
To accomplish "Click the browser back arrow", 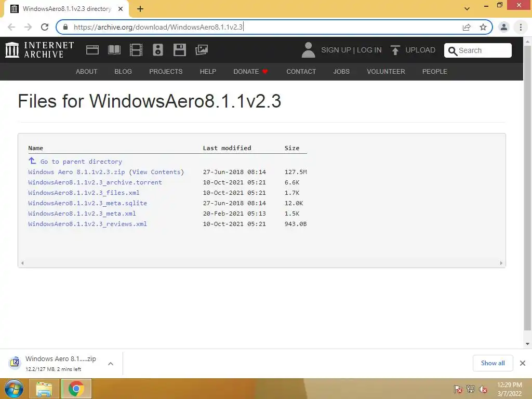I will [11, 27].
